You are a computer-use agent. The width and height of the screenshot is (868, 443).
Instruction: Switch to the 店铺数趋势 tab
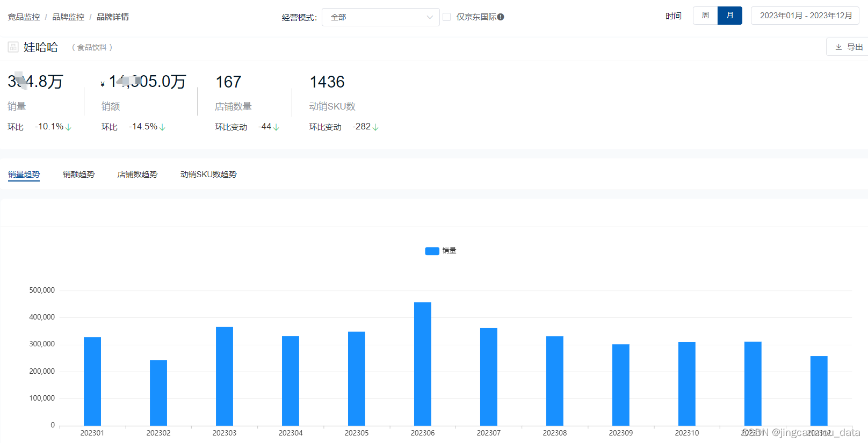(x=138, y=175)
